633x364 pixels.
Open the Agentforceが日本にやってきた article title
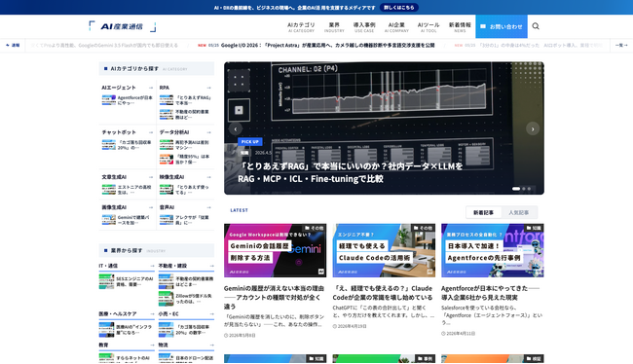pyautogui.click(x=491, y=293)
